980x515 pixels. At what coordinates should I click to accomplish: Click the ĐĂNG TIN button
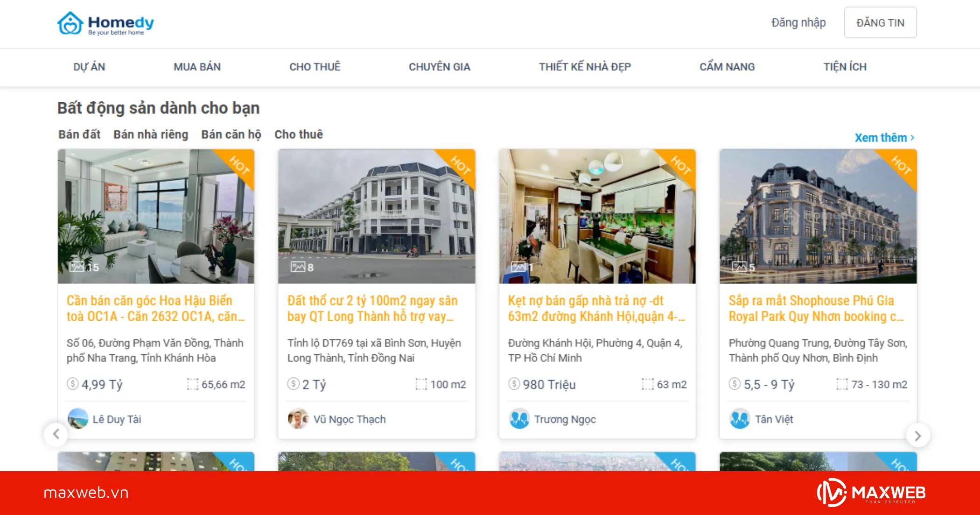coord(880,22)
